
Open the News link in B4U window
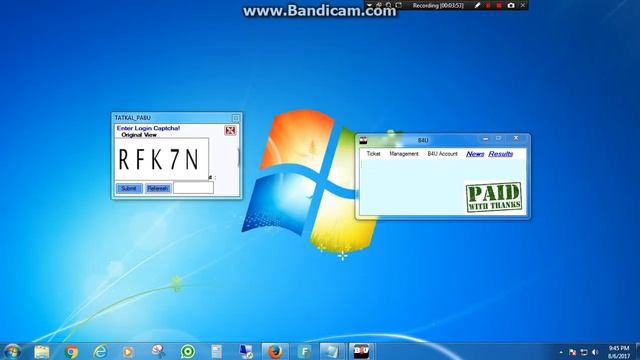click(x=475, y=154)
